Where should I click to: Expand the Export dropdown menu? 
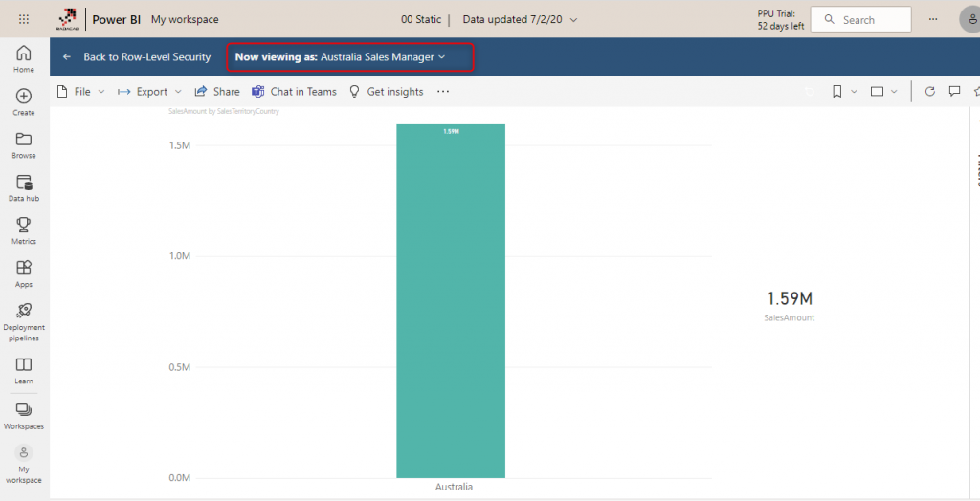[x=150, y=92]
